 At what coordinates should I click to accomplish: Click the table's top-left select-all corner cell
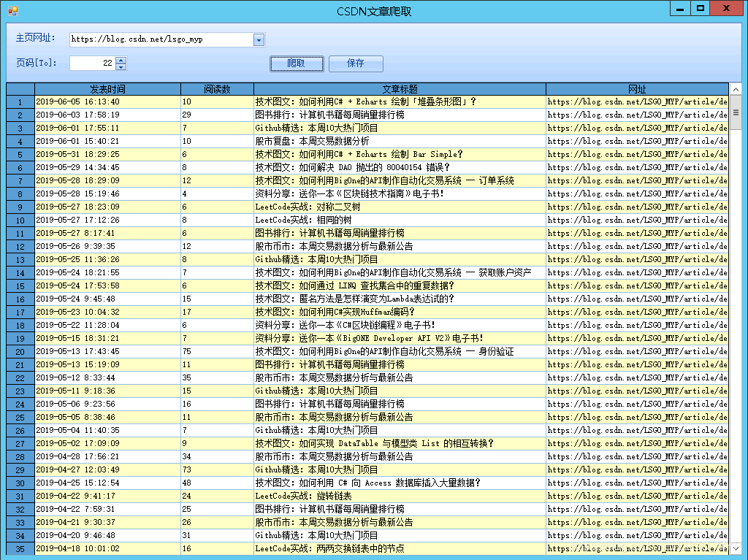[20, 89]
